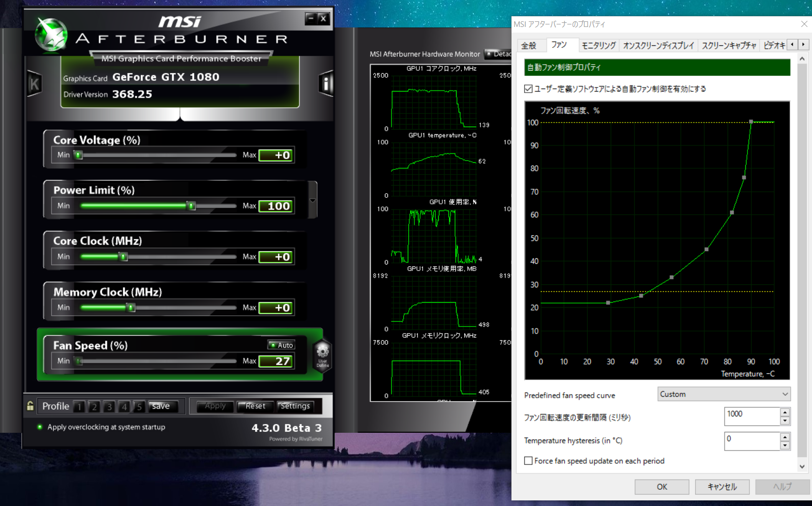The height and width of the screenshot is (506, 812).
Task: Switch to the モニタリング tab
Action: click(x=598, y=45)
